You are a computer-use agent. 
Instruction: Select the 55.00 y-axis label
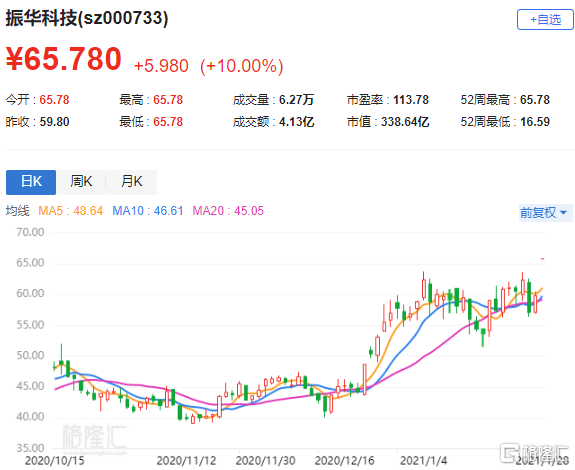coord(30,325)
